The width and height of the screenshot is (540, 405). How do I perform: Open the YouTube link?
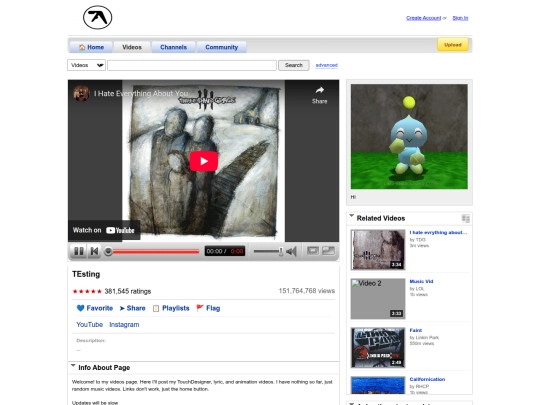pos(90,324)
